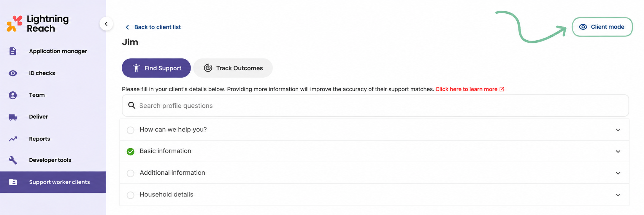Viewport: 644px width, 215px height.
Task: Collapse the sidebar with the chevron button
Action: pos(106,24)
